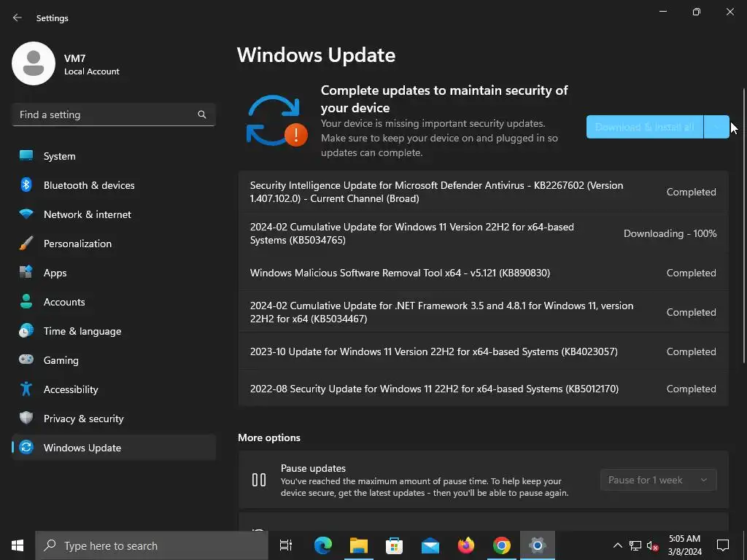The width and height of the screenshot is (747, 560).
Task: Click the Bluetooth icon in sidebar
Action: [x=26, y=184]
